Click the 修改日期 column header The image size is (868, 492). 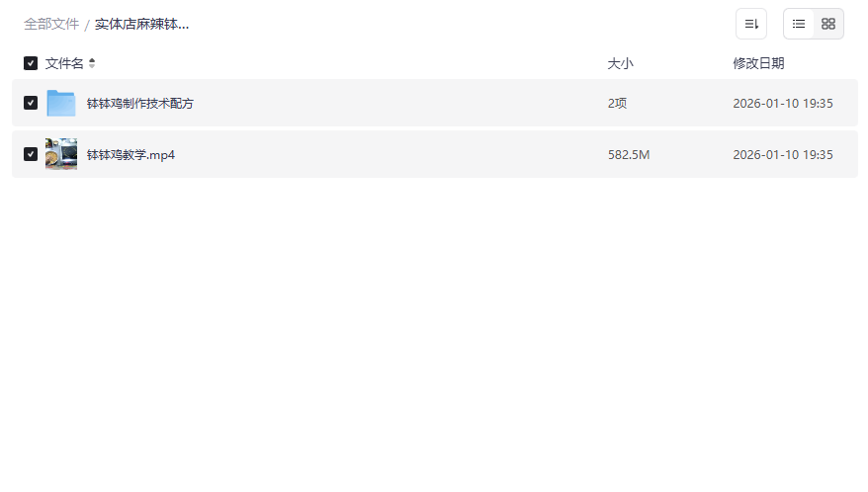click(758, 63)
